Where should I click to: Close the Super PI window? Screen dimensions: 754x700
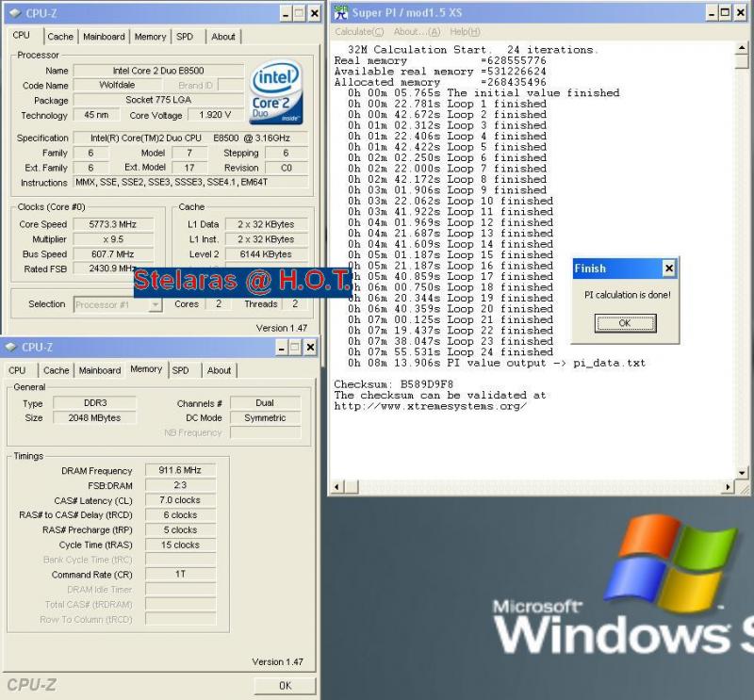point(741,13)
